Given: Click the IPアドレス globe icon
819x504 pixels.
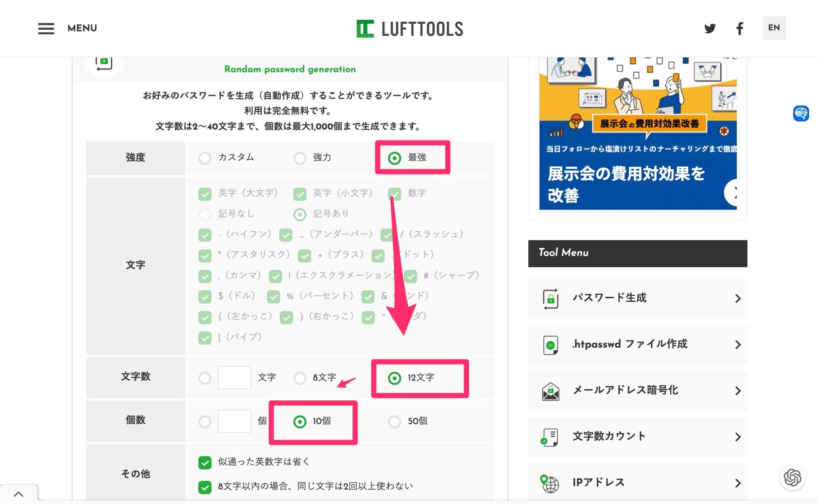Looking at the screenshot, I should (549, 482).
